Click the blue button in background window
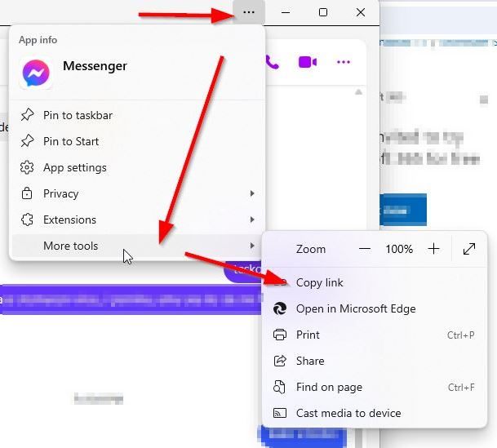 (403, 210)
